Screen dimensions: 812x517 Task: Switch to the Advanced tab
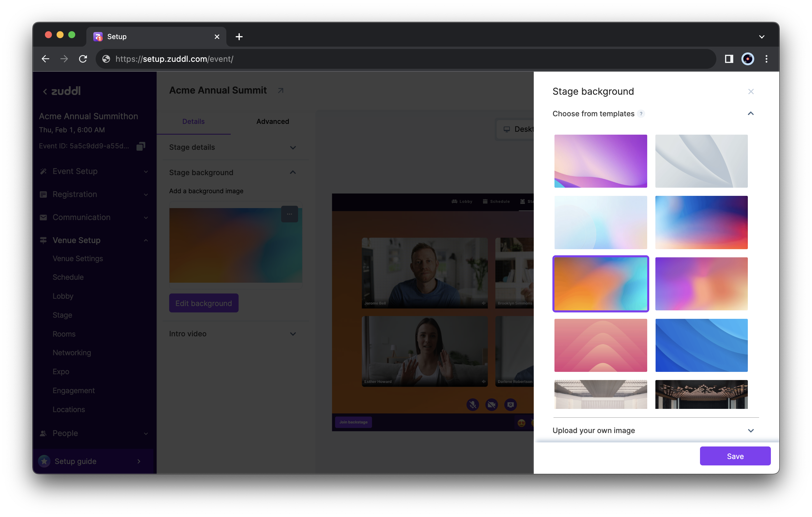coord(272,121)
